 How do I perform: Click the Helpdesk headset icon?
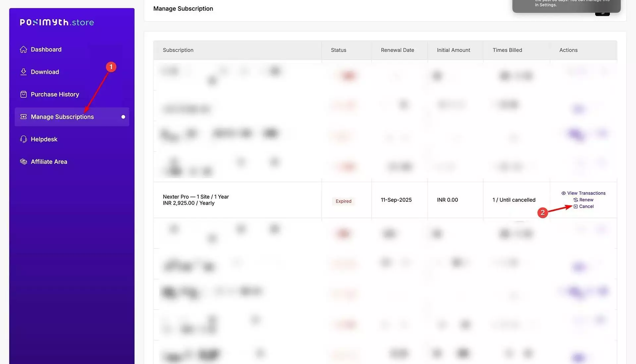pos(23,139)
